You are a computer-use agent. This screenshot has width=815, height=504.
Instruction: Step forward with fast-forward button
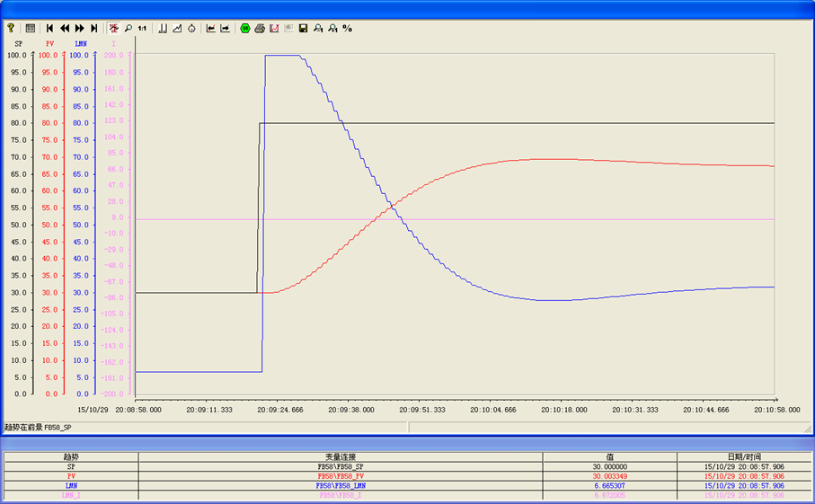click(x=80, y=28)
